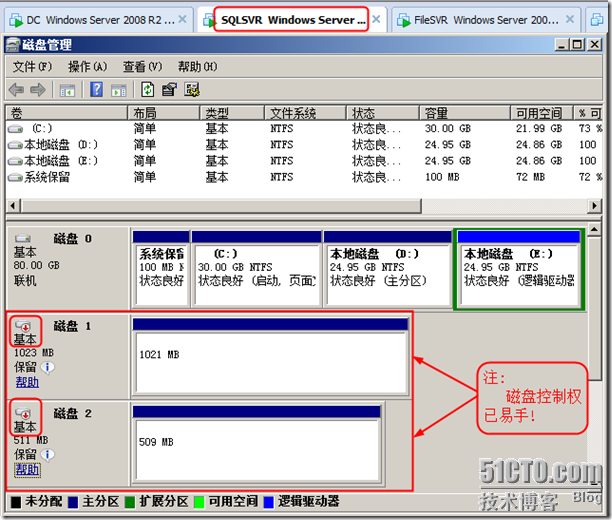Screen dimensions: 612x520
Task: Sort by the 布局 column header
Action: [x=164, y=113]
